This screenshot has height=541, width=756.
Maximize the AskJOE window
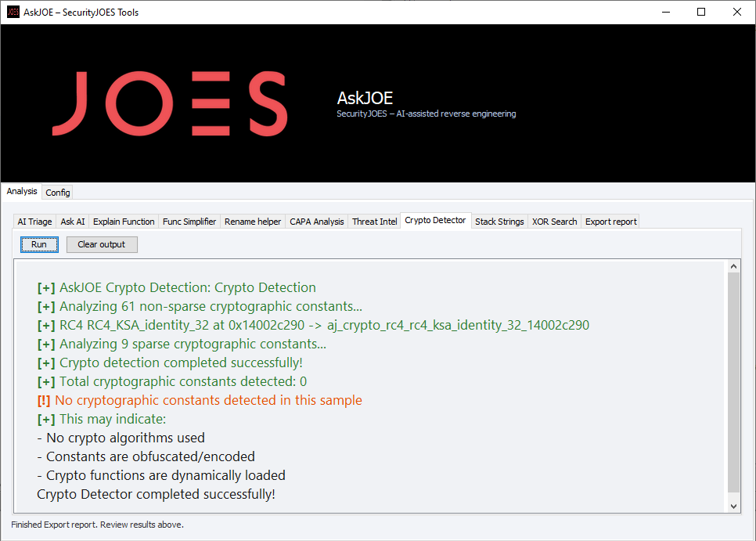point(701,12)
